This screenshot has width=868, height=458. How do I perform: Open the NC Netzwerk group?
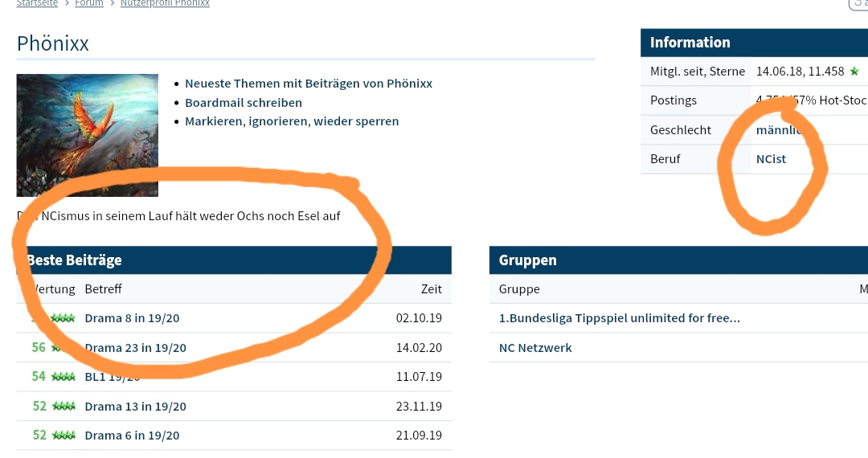pyautogui.click(x=535, y=348)
